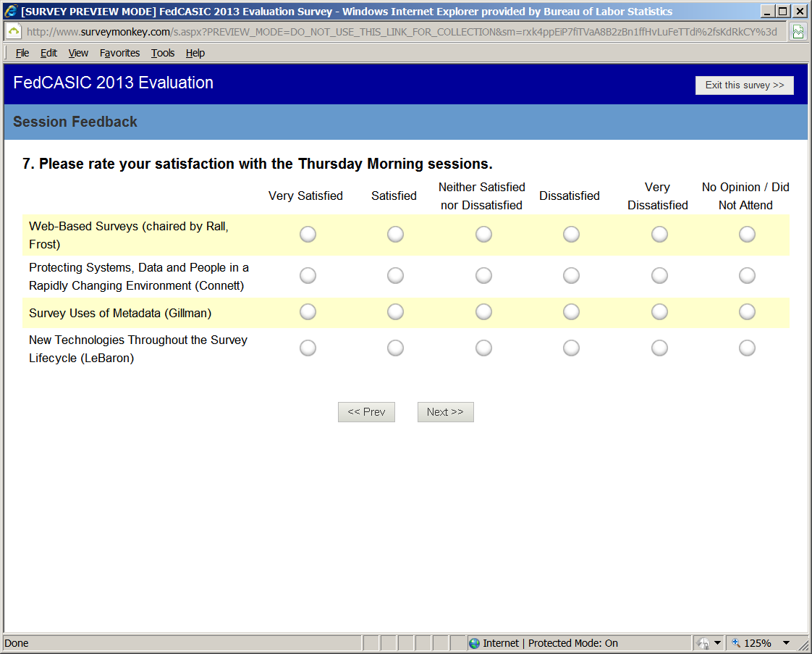Image resolution: width=812 pixels, height=654 pixels.
Task: Click the No Opinion / Did Not Attend header
Action: (745, 196)
